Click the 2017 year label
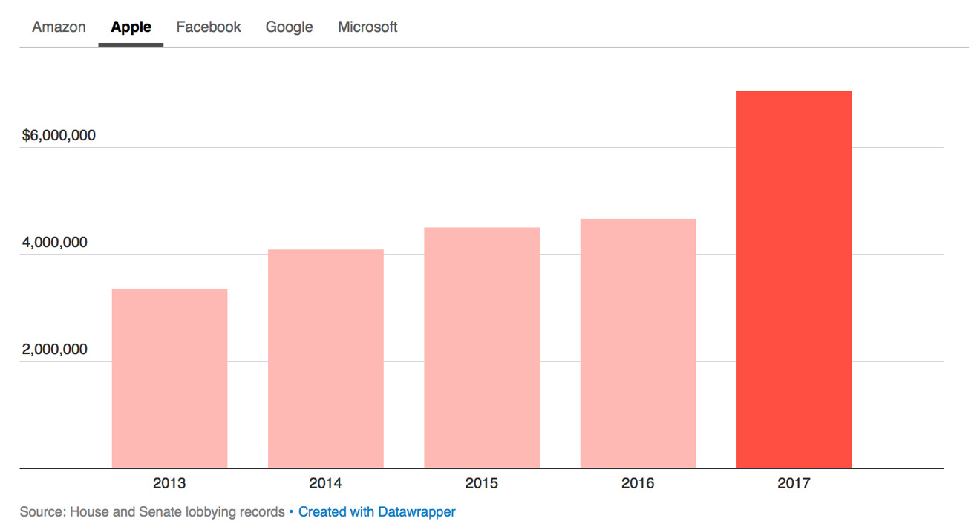Viewport: 980px width, 530px height. (x=794, y=484)
